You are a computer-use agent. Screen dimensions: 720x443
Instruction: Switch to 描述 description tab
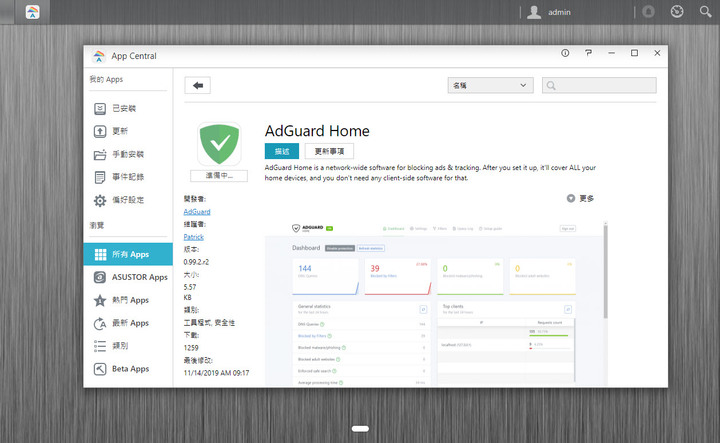pyautogui.click(x=281, y=151)
